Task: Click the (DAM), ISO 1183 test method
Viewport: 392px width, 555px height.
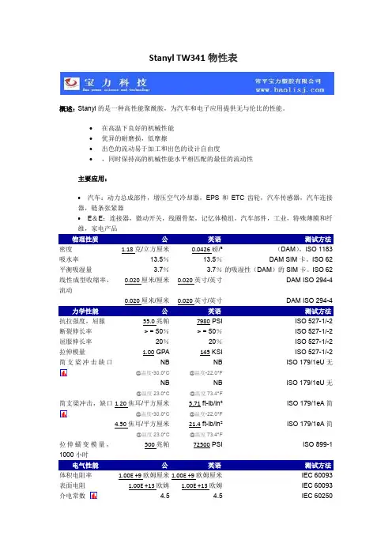Action: click(x=304, y=249)
